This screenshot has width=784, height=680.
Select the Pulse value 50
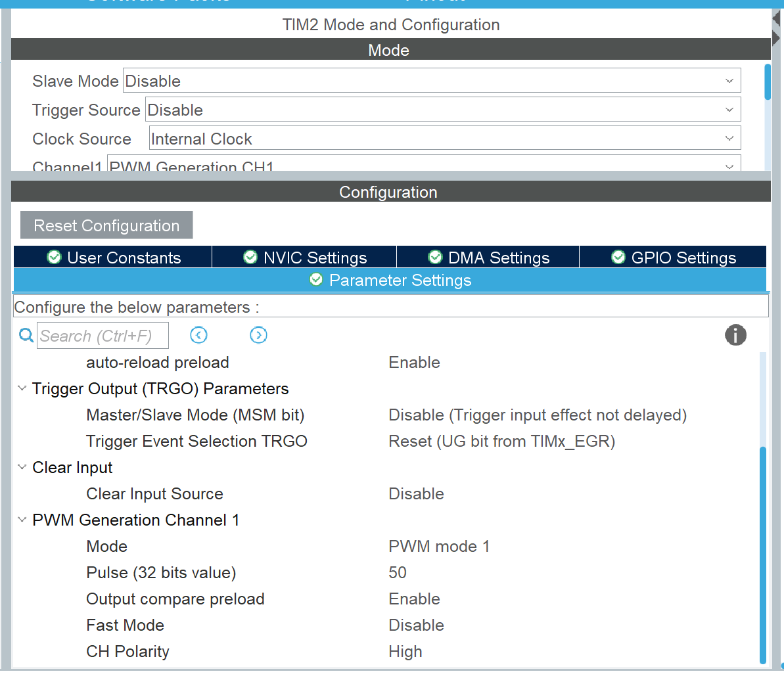[398, 572]
